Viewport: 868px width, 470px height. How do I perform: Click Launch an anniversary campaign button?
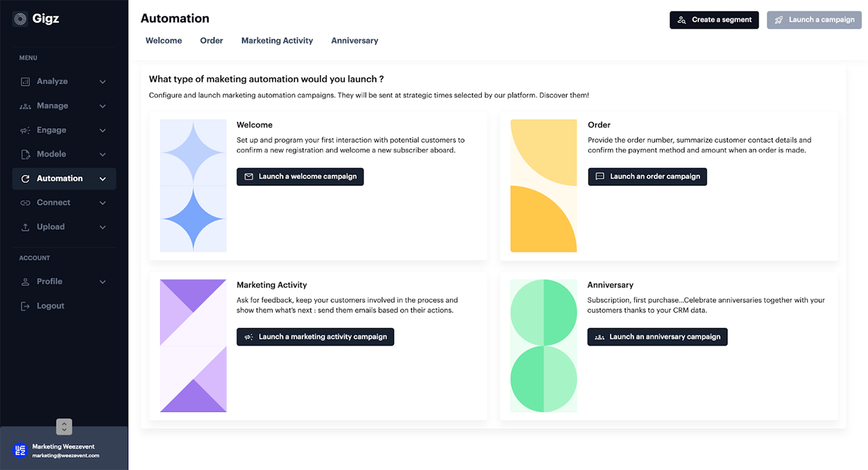(657, 337)
